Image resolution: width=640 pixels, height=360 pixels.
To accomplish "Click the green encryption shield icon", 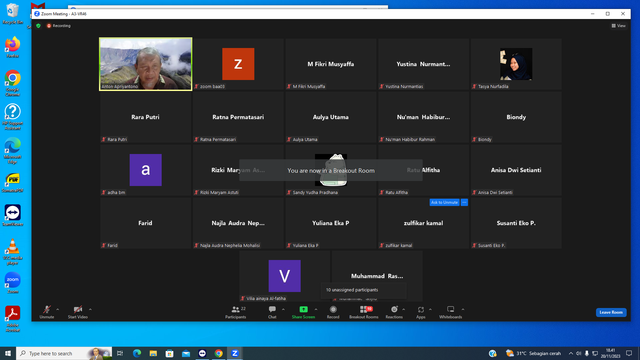I will (38, 26).
